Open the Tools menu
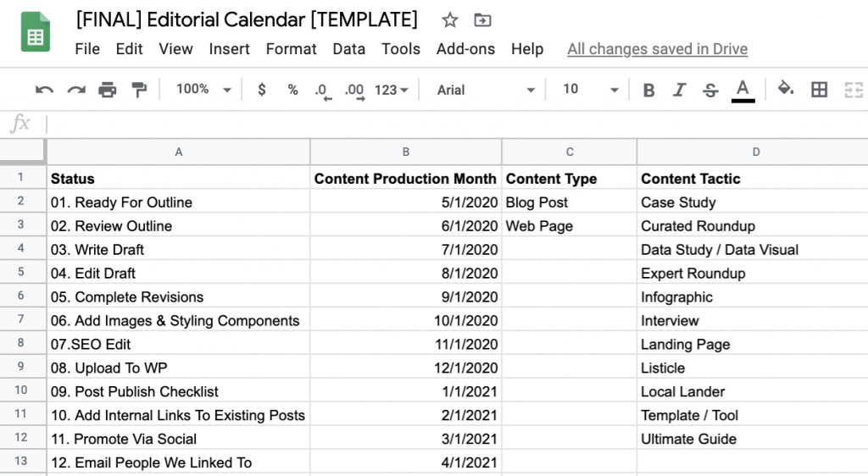868x476 pixels. click(x=401, y=49)
